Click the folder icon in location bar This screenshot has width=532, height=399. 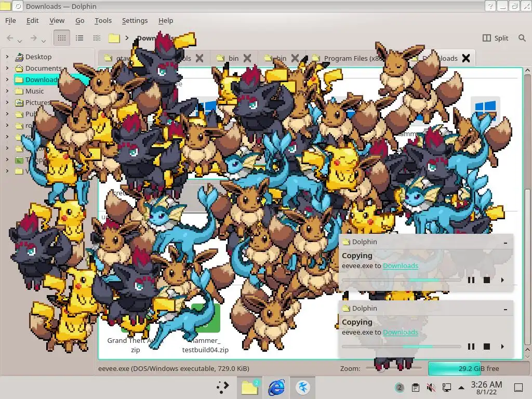coord(114,38)
